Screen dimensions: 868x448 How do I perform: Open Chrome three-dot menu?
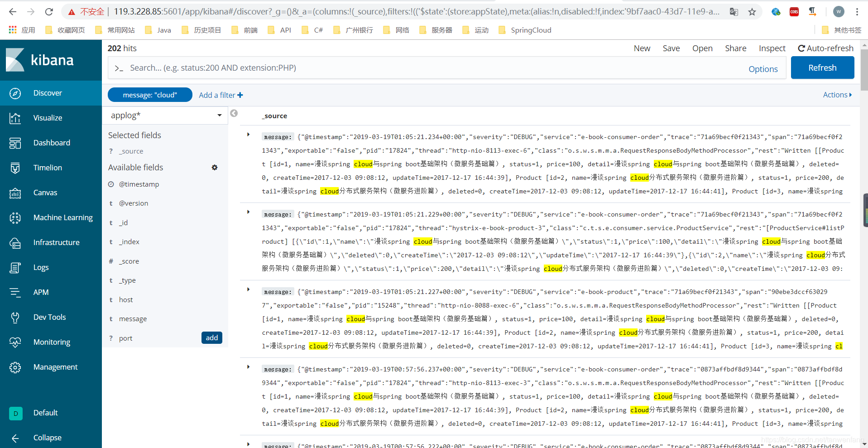[857, 12]
